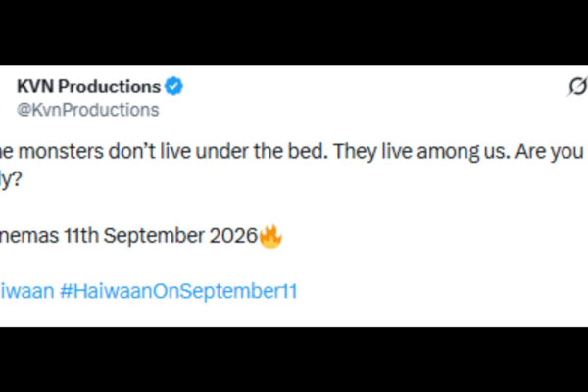Click the word "monsters" in the tweet

(x=61, y=152)
